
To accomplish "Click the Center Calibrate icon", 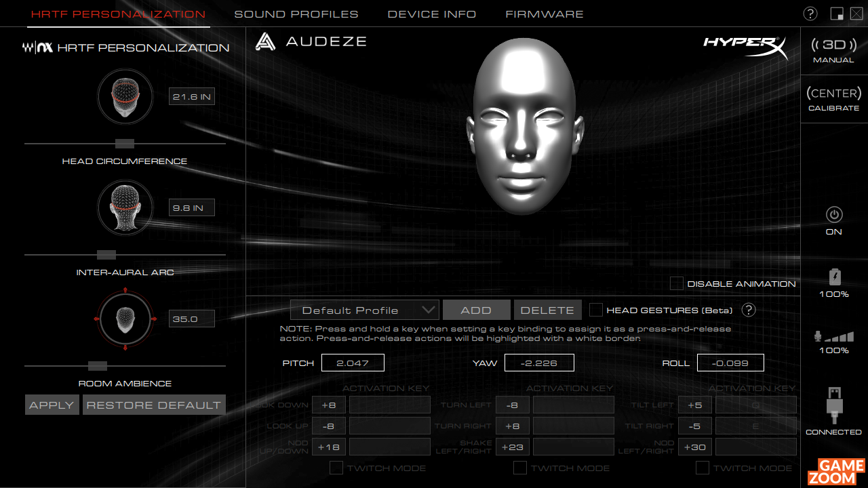I will 834,93.
